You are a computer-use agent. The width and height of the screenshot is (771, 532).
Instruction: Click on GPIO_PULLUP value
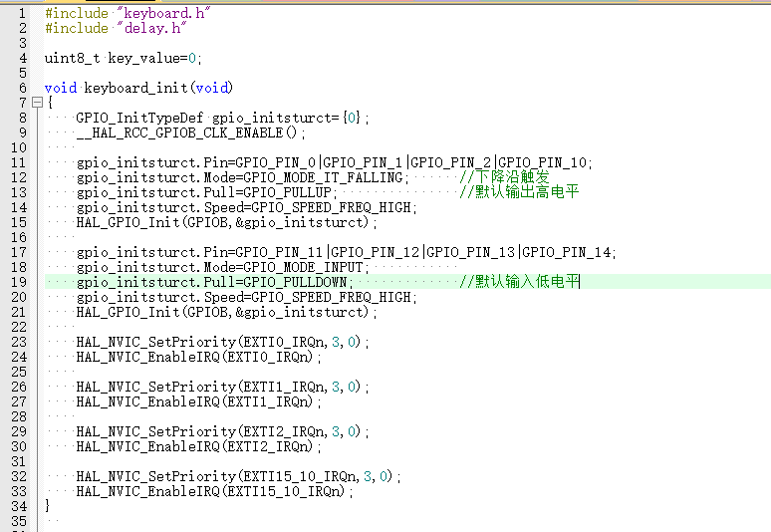[x=287, y=192]
